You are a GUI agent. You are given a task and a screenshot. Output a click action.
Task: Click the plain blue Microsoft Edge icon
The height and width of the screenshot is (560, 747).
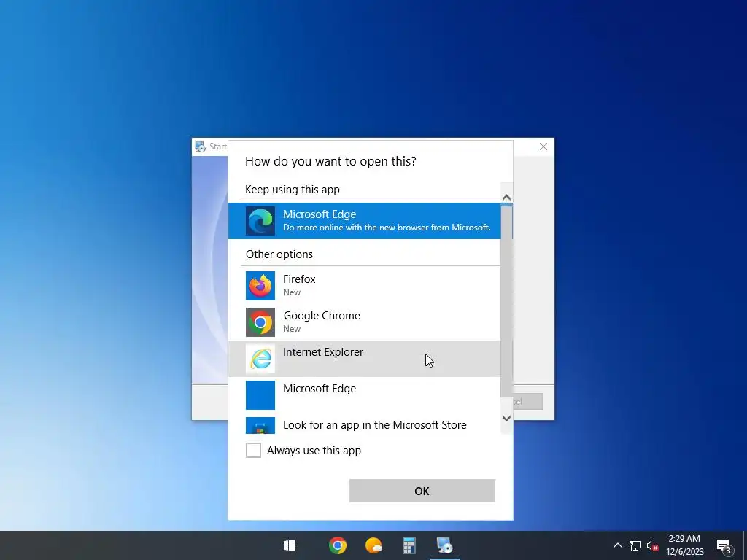(x=260, y=395)
